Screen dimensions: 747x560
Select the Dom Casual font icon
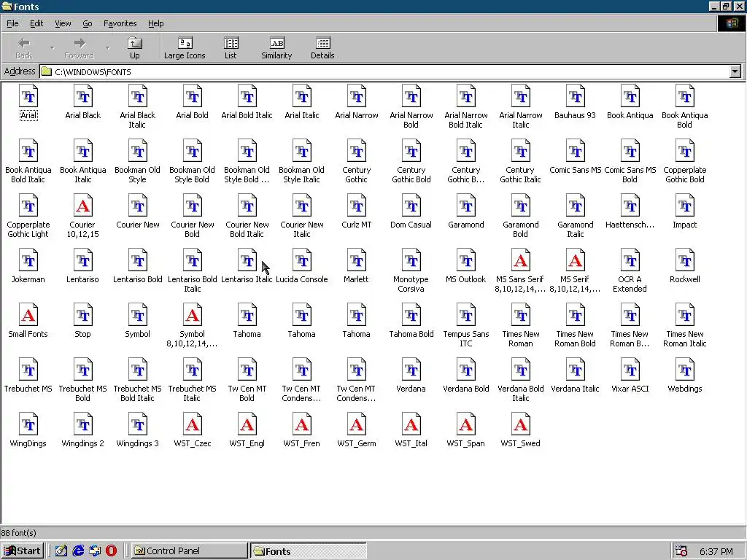click(411, 206)
